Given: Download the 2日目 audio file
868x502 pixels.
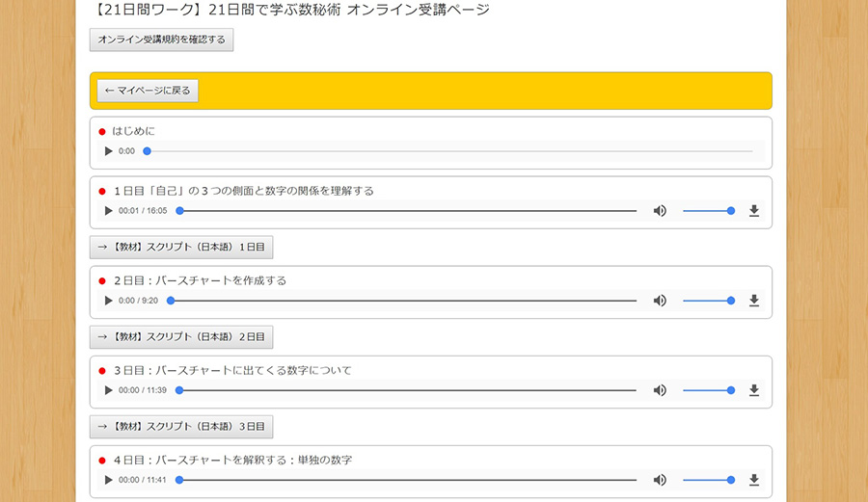Looking at the screenshot, I should point(754,301).
